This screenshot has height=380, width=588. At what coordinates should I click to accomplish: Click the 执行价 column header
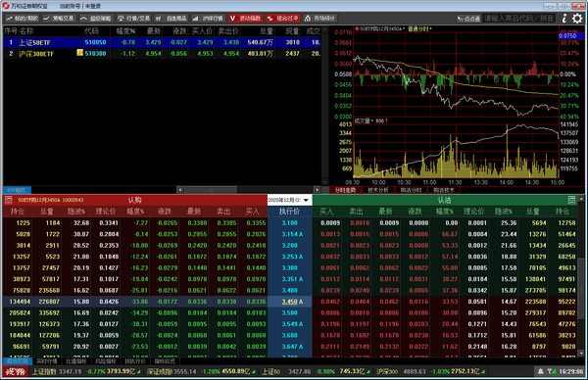click(x=289, y=212)
